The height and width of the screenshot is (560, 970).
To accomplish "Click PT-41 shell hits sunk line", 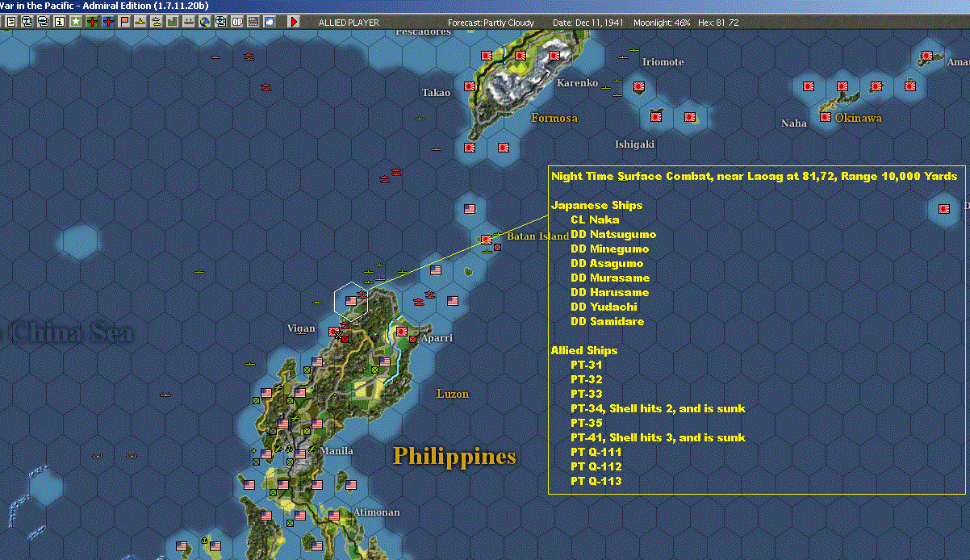I will (x=658, y=437).
